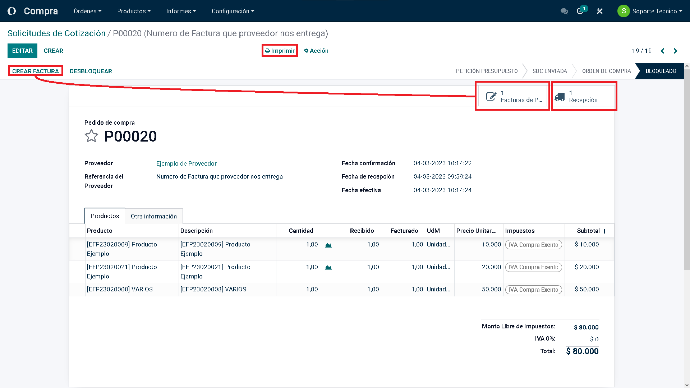Open the developer tools wrench icon
The image size is (690, 388).
(599, 11)
